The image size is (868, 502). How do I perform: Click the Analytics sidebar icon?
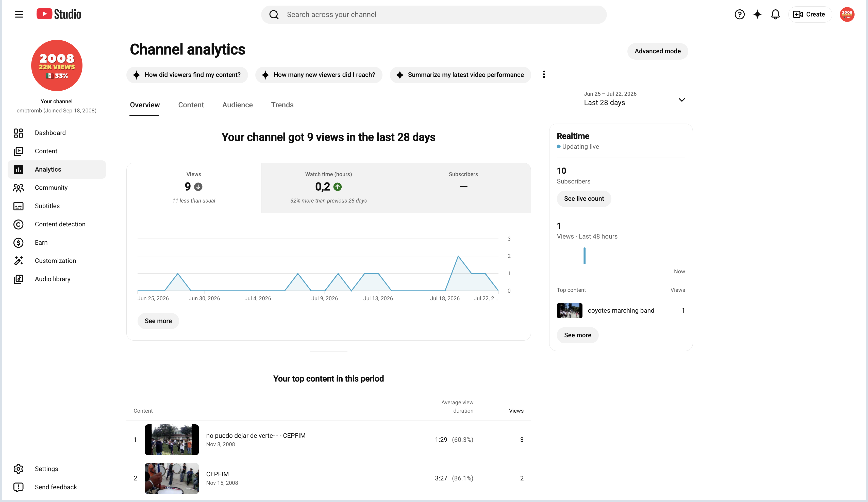(18, 170)
